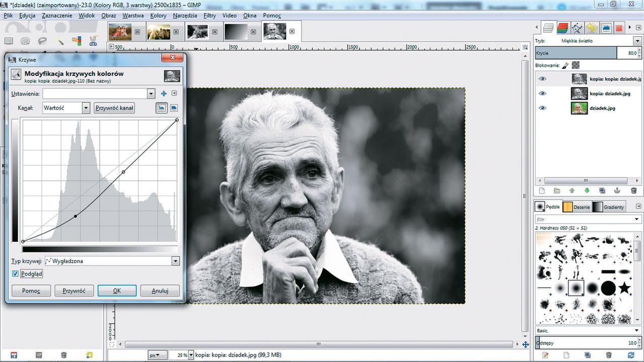Click the brush edit icon below brushes
The width and height of the screenshot is (644, 362).
tap(545, 355)
